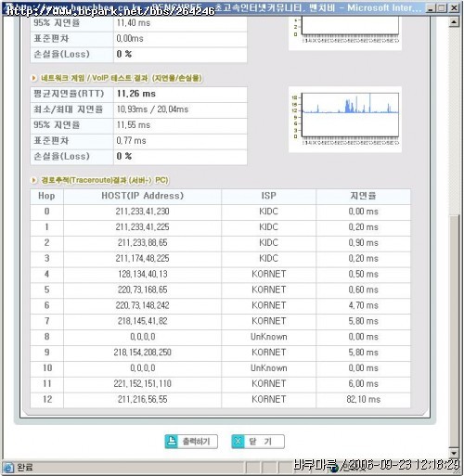
Task: Select IP address 211.233.41.225
Action: [x=142, y=227]
